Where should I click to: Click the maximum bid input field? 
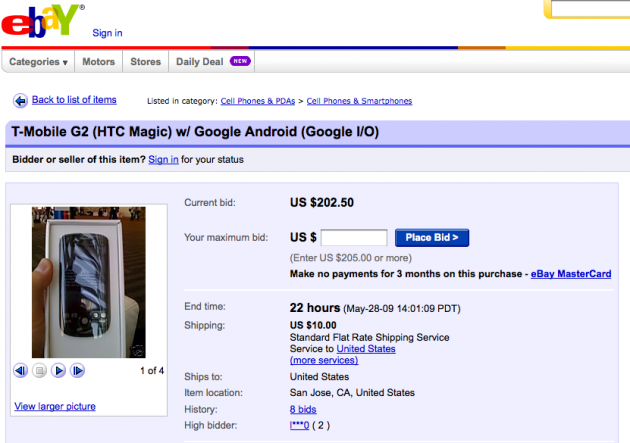(354, 238)
